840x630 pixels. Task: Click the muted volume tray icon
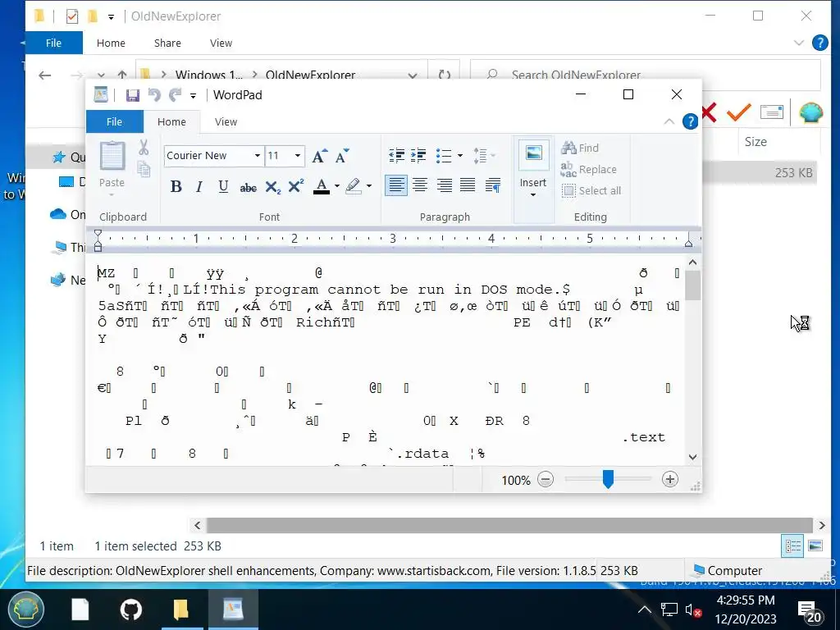pyautogui.click(x=694, y=610)
